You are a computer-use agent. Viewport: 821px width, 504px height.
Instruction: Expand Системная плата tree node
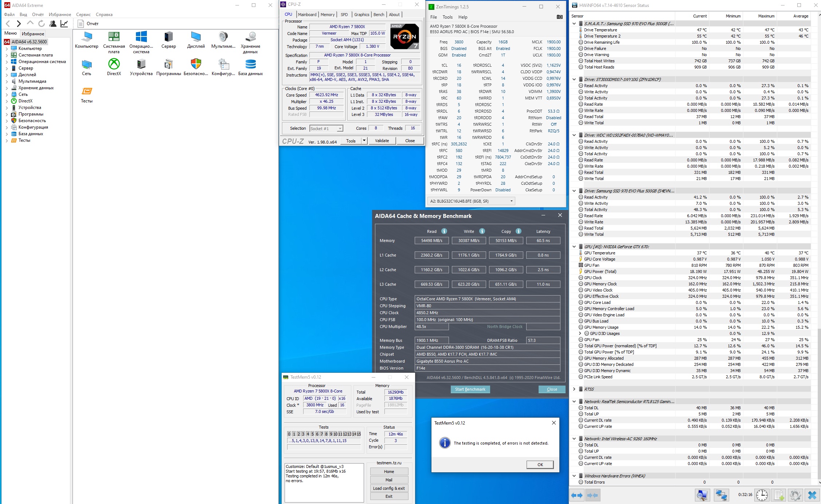[7, 55]
